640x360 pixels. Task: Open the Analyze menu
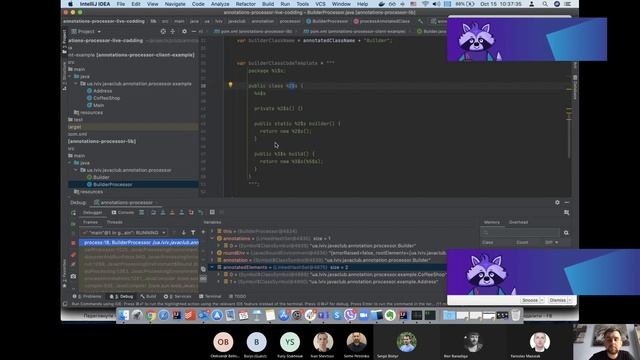220,4
